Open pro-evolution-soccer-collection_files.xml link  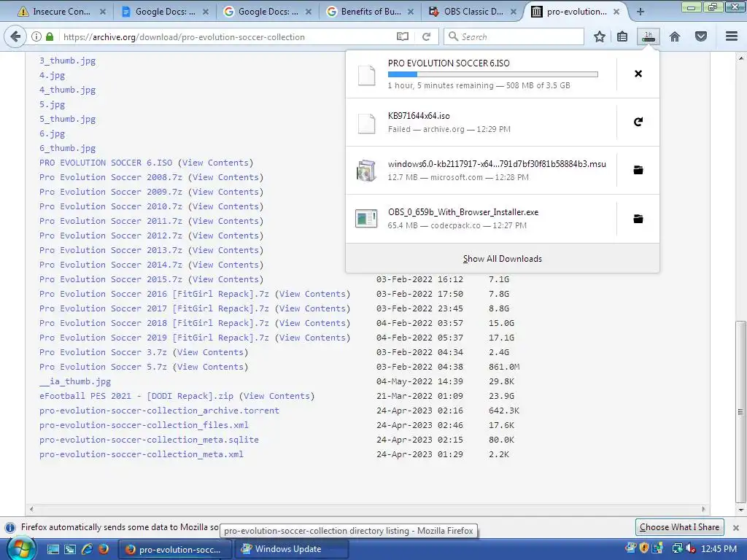click(144, 425)
